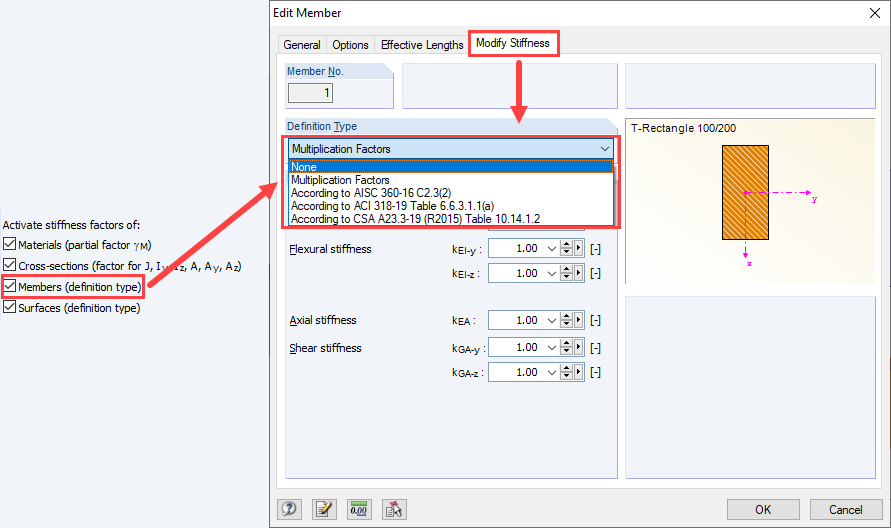This screenshot has width=891, height=528.
Task: Toggle Members definition type checkbox
Action: [10, 286]
